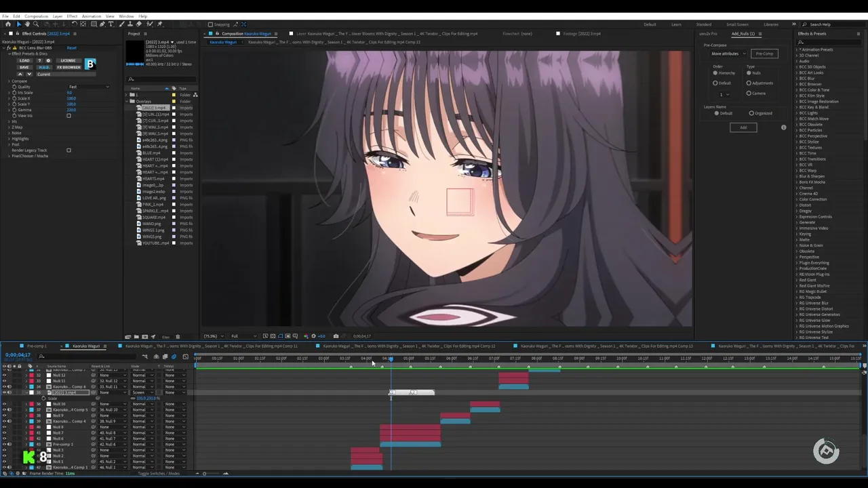The height and width of the screenshot is (488, 868).
Task: Click the Add button in Add_Nulls panel
Action: coord(743,127)
